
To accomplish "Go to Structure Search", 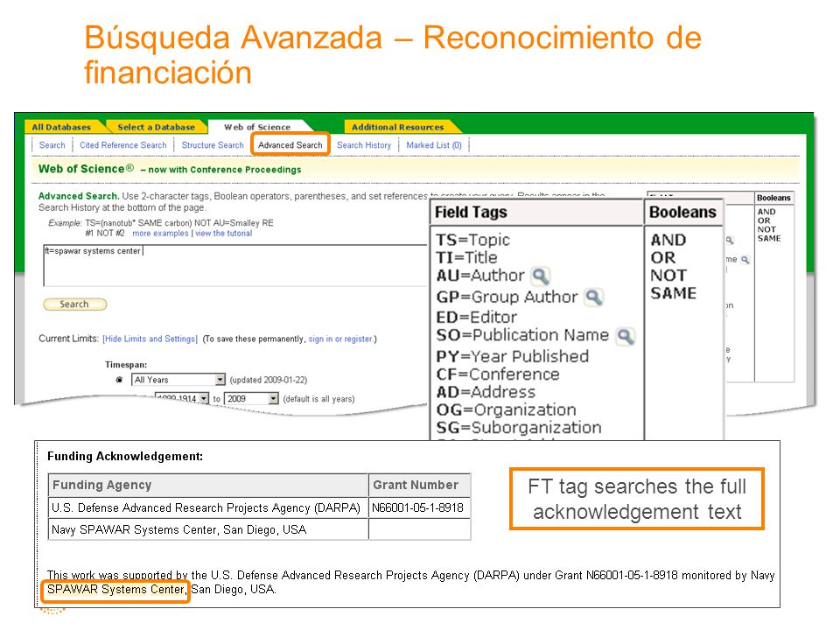I will tap(213, 145).
